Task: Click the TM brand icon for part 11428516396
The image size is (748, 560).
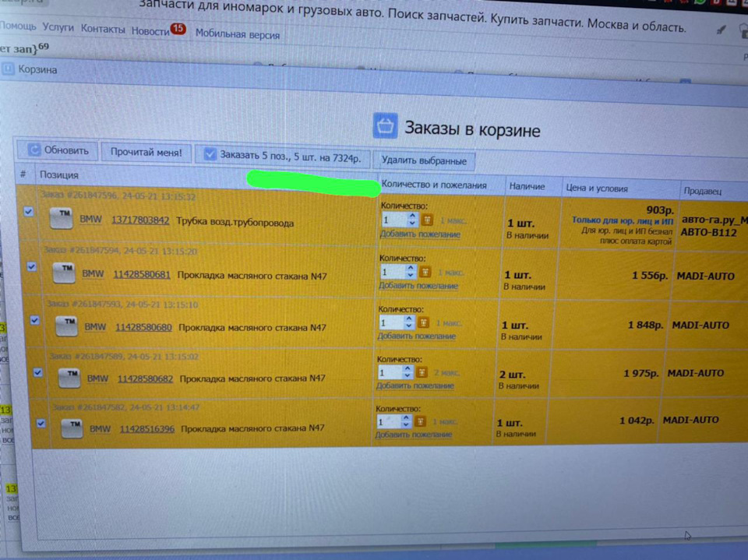Action: pos(72,428)
